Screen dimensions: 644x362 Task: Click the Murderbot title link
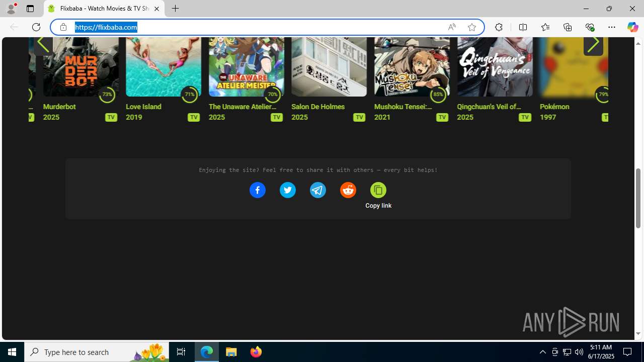pos(59,107)
